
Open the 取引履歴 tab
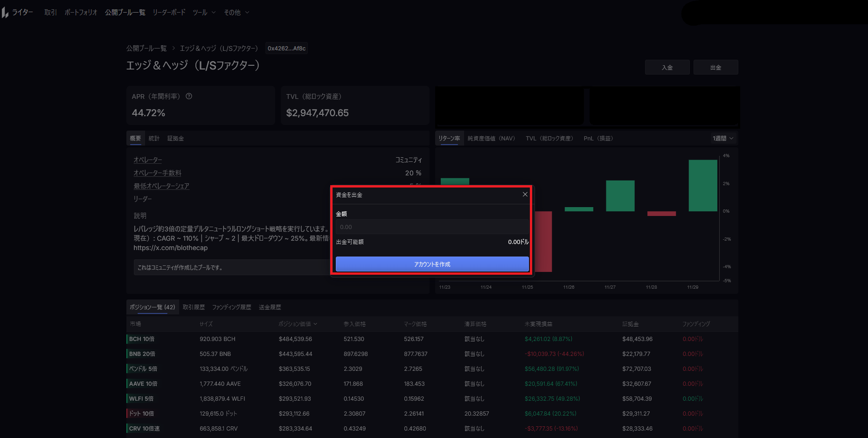[194, 307]
